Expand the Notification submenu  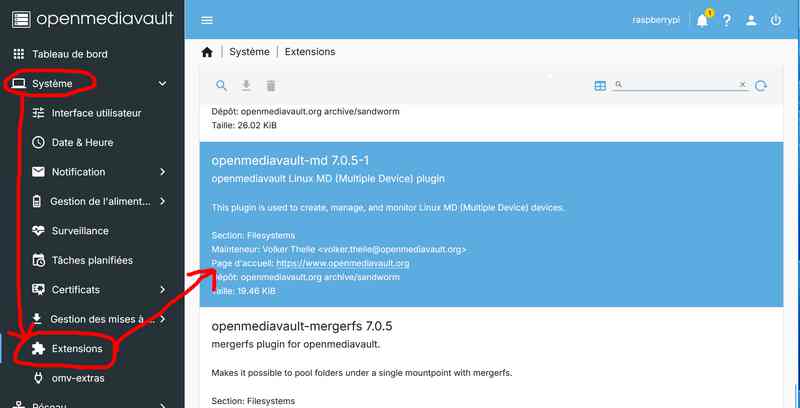coord(163,172)
